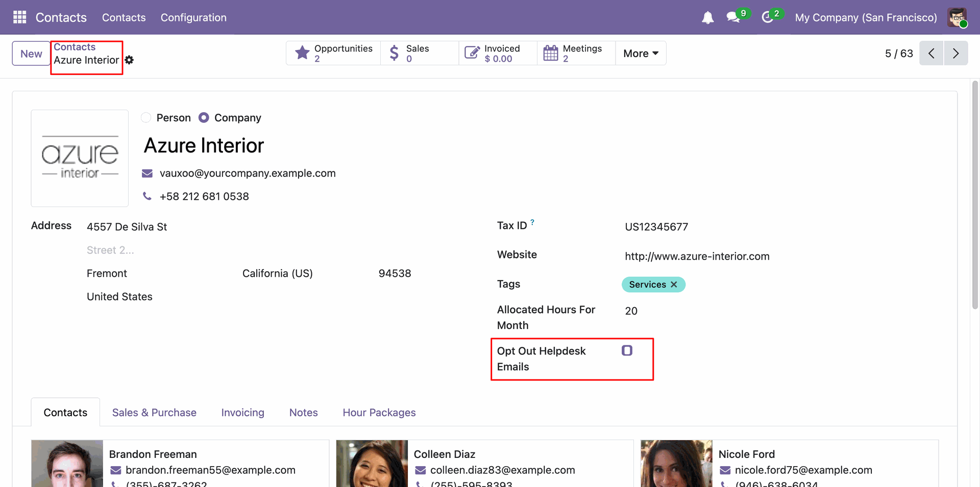
Task: Click the New button
Action: (31, 54)
